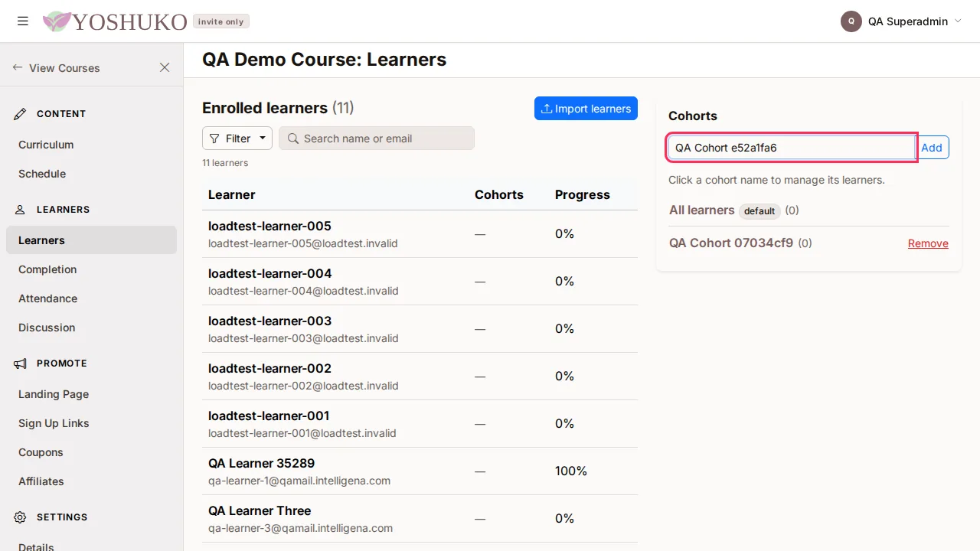Go to Attendance page
The width and height of the screenshot is (980, 551).
47,298
